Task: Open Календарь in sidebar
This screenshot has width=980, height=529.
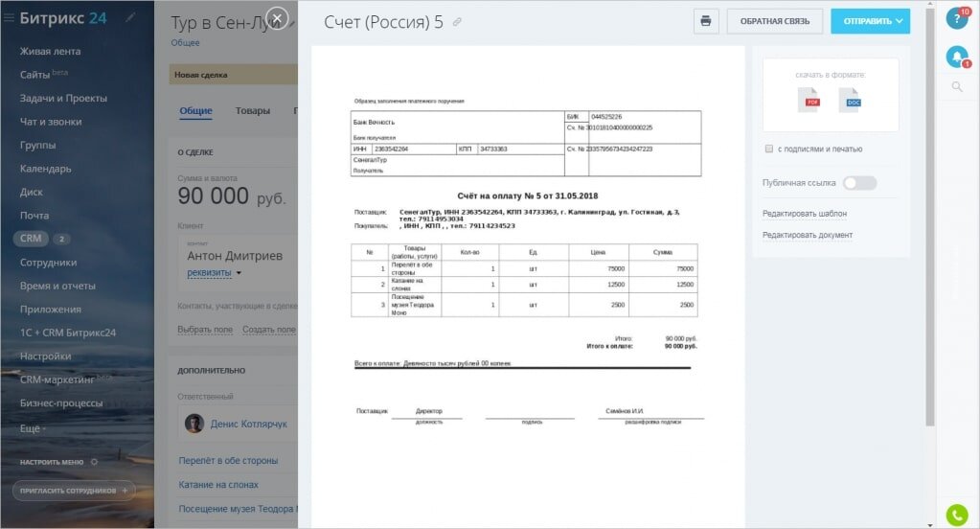Action: coord(45,169)
